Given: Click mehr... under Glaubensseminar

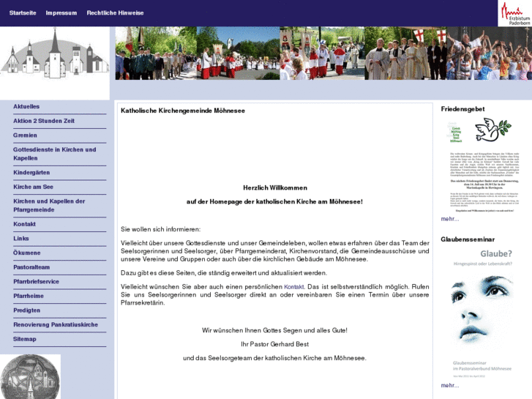Looking at the screenshot, I should click(450, 385).
